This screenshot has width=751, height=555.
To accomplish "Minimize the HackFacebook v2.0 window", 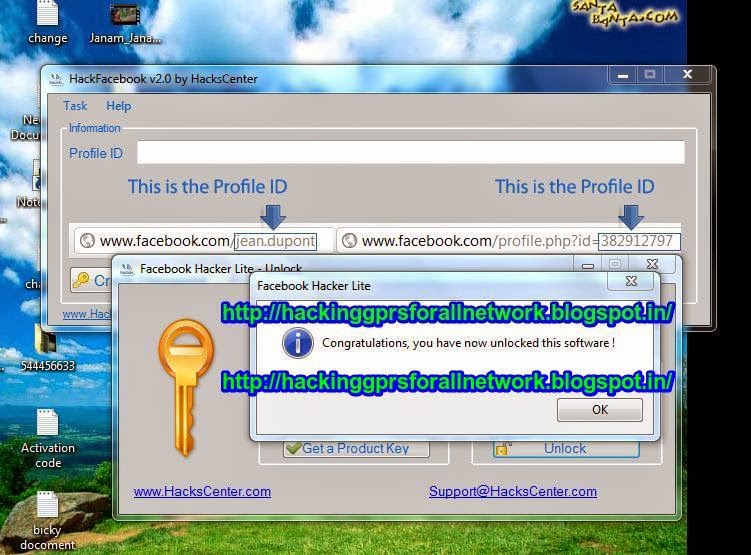I will pos(623,75).
